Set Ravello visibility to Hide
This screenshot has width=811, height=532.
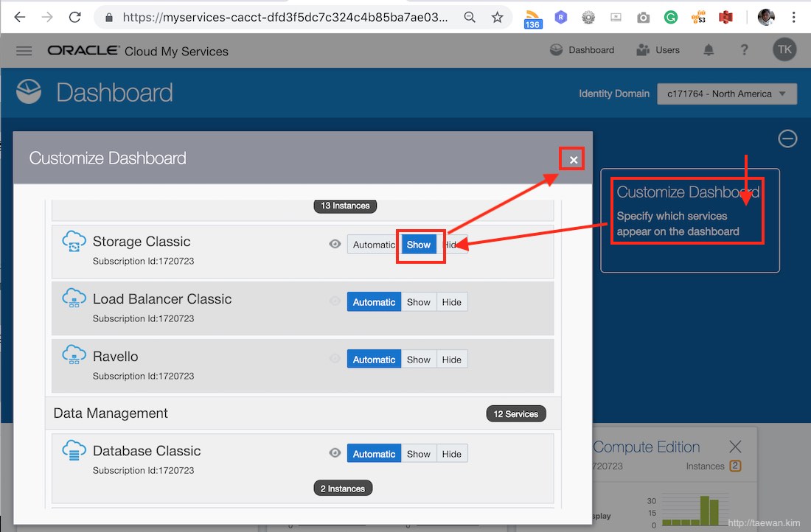452,360
